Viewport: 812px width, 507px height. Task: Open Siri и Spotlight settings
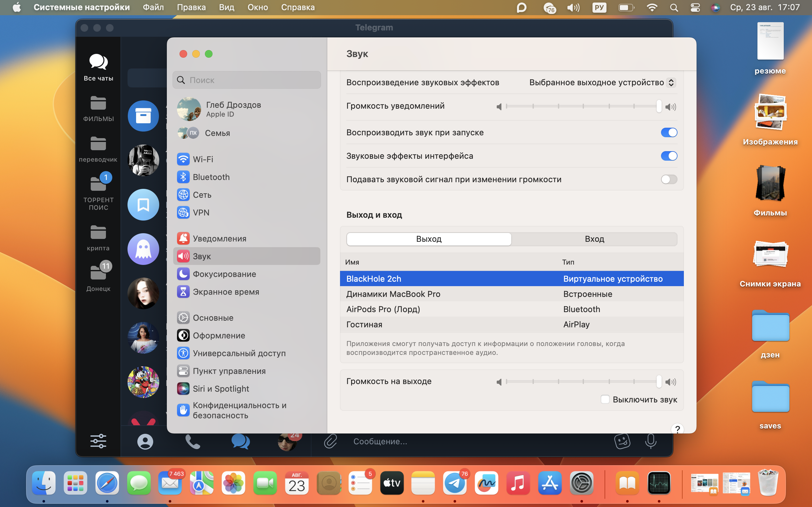[220, 388]
